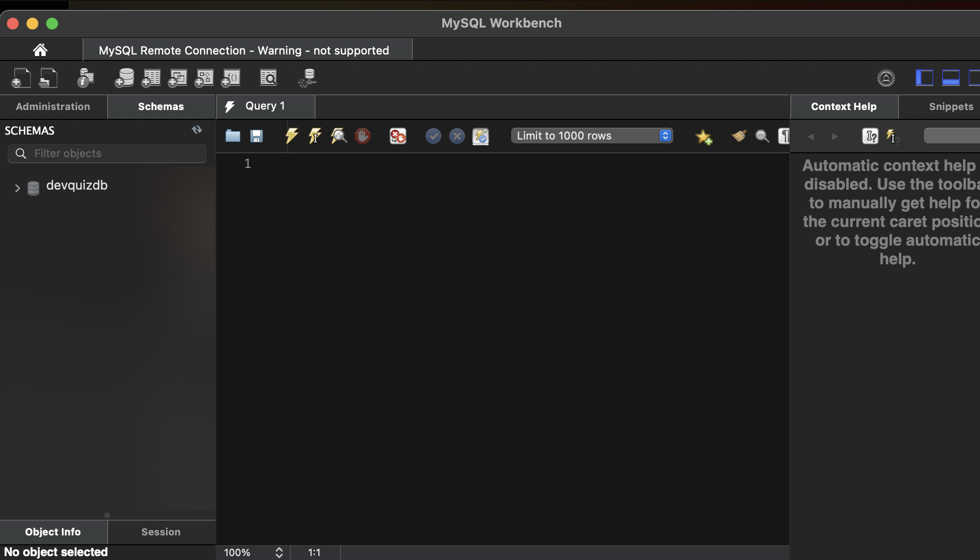Open the Session tab
980x560 pixels.
(x=161, y=532)
